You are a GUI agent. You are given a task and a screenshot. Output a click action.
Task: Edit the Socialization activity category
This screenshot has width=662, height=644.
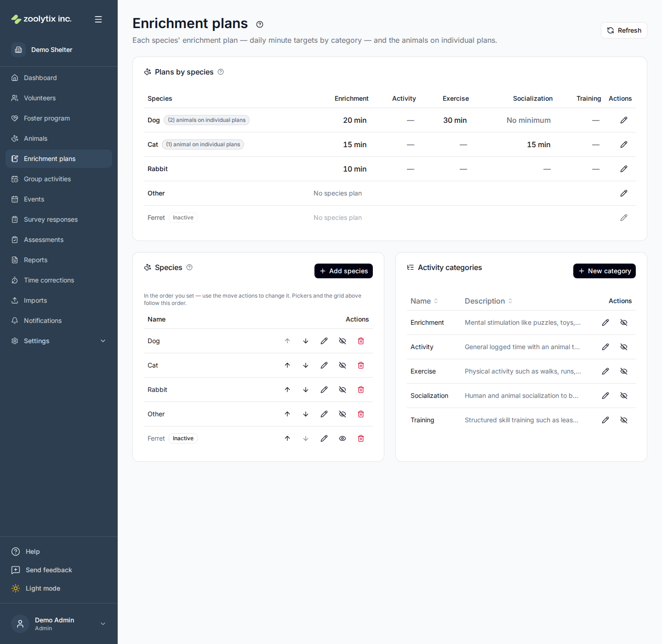coord(605,396)
